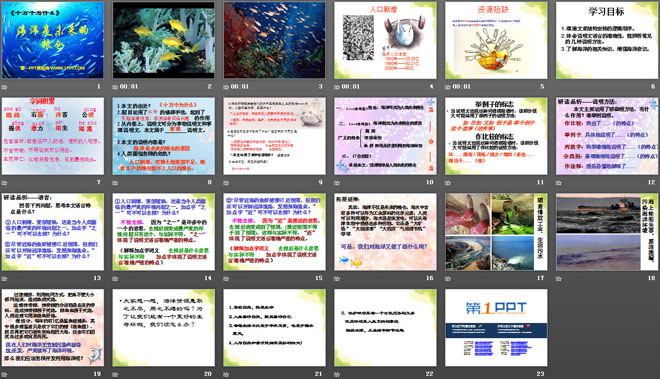660x379 pixels.
Task: Select slide 16 拓展延伸 thumbnail
Action: pyautogui.click(x=386, y=232)
